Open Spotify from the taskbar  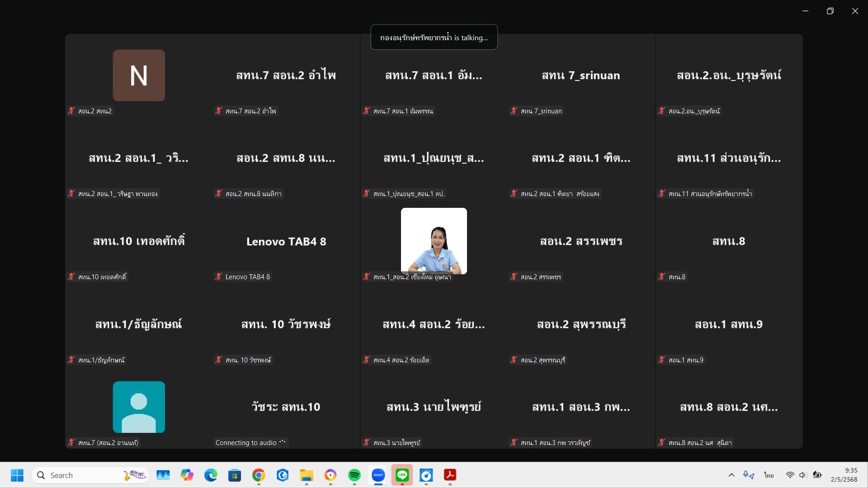[x=354, y=475]
